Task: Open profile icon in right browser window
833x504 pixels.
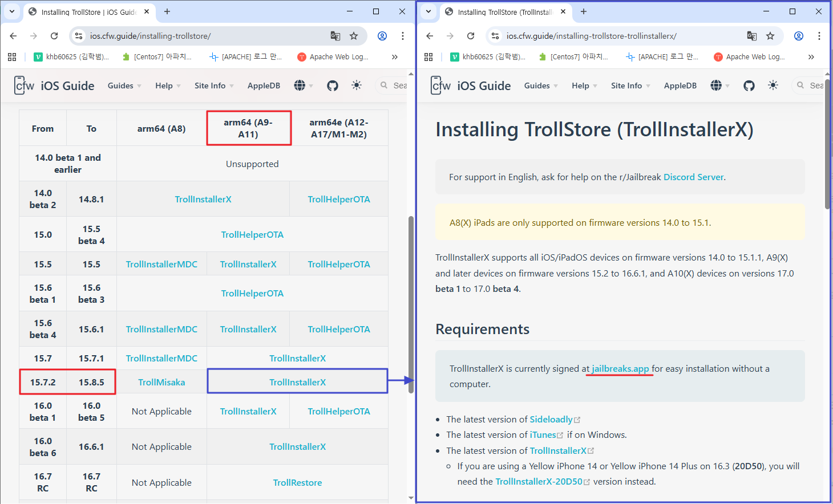Action: coord(799,36)
